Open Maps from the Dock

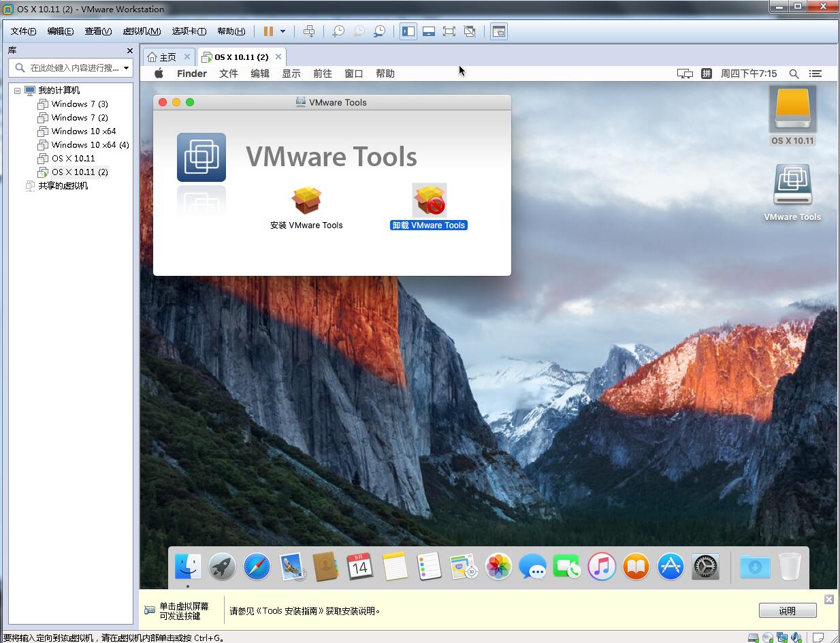(464, 566)
